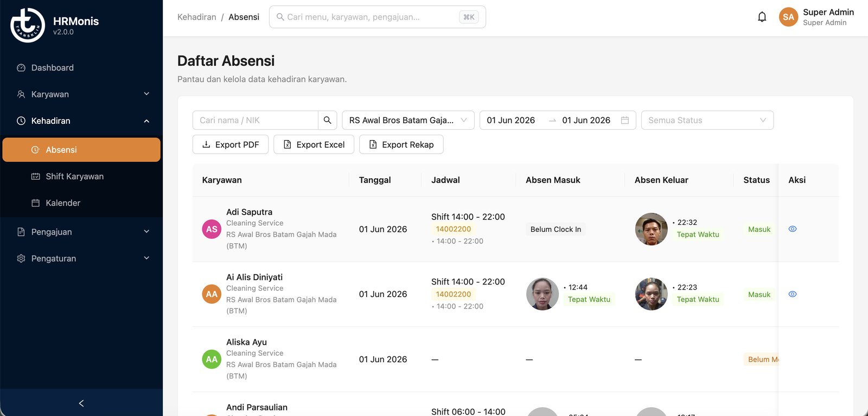Collapse the Kehadiran sidebar section
This screenshot has width=868, height=416.
pos(81,121)
